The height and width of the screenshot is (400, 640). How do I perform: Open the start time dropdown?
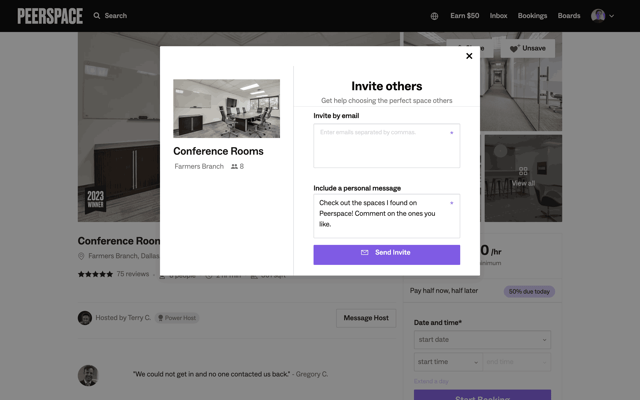coord(448,362)
